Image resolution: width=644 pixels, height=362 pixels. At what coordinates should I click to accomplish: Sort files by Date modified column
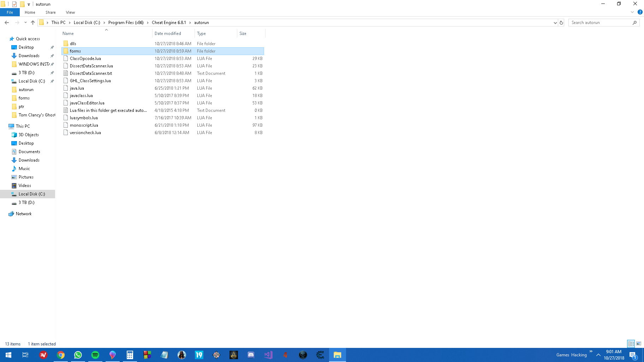pos(168,34)
